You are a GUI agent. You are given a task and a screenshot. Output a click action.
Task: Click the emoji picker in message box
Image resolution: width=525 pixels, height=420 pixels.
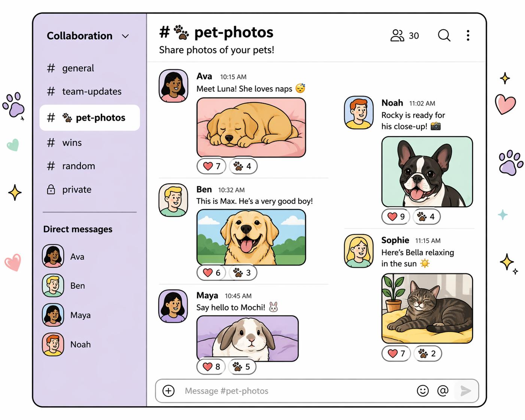(423, 391)
